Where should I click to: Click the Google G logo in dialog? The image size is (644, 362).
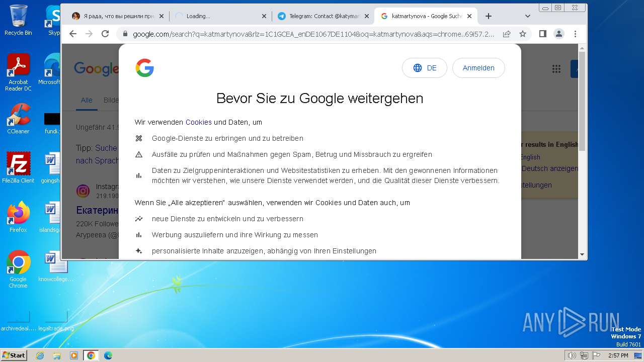pyautogui.click(x=144, y=68)
